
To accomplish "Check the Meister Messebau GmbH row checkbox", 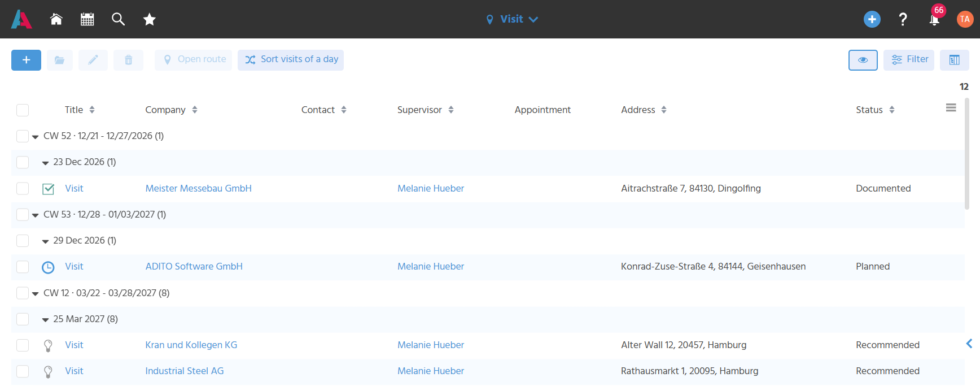I will (23, 188).
